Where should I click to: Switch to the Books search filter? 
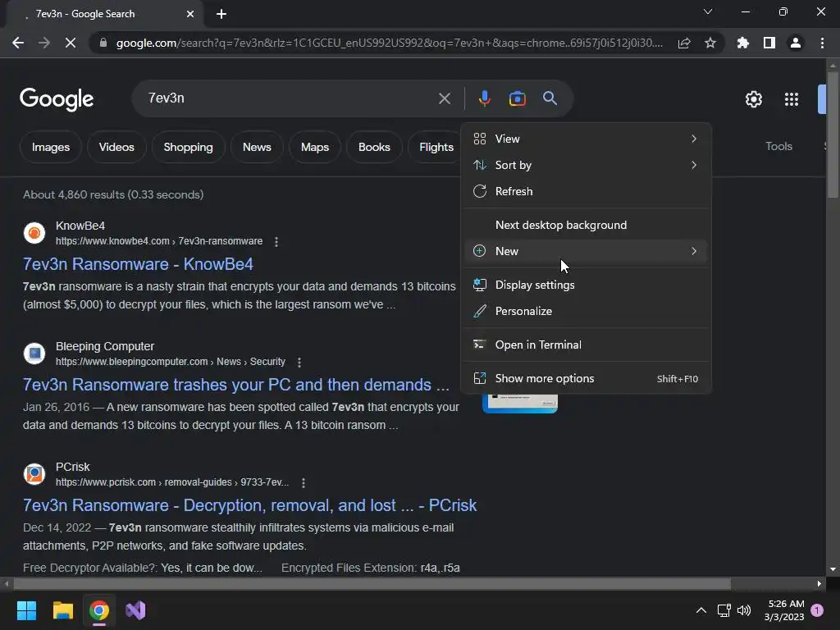coord(374,148)
